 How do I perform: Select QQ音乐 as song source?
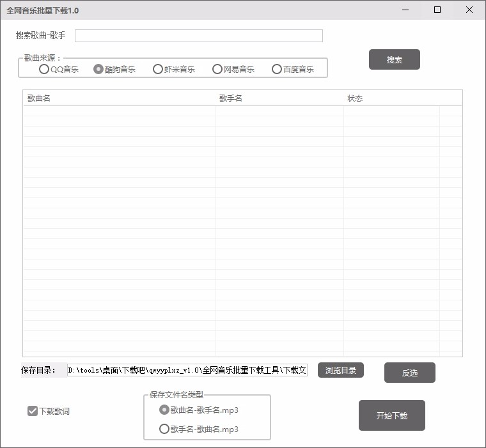tap(59, 69)
